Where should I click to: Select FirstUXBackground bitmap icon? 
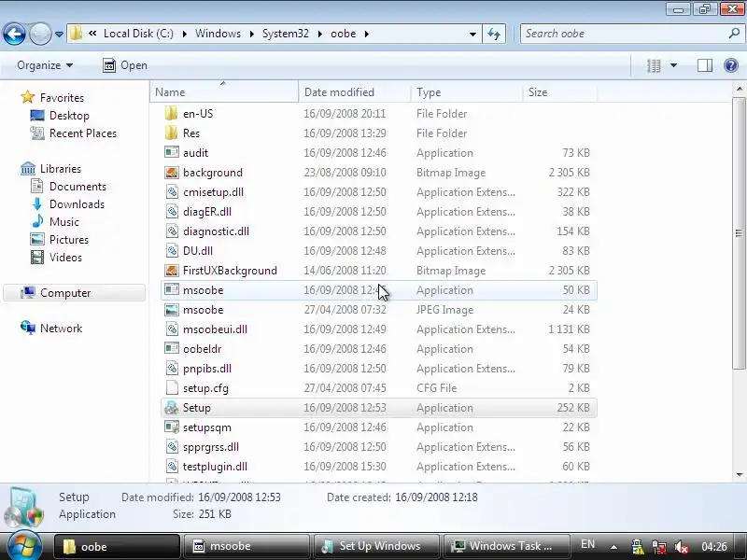[172, 271]
